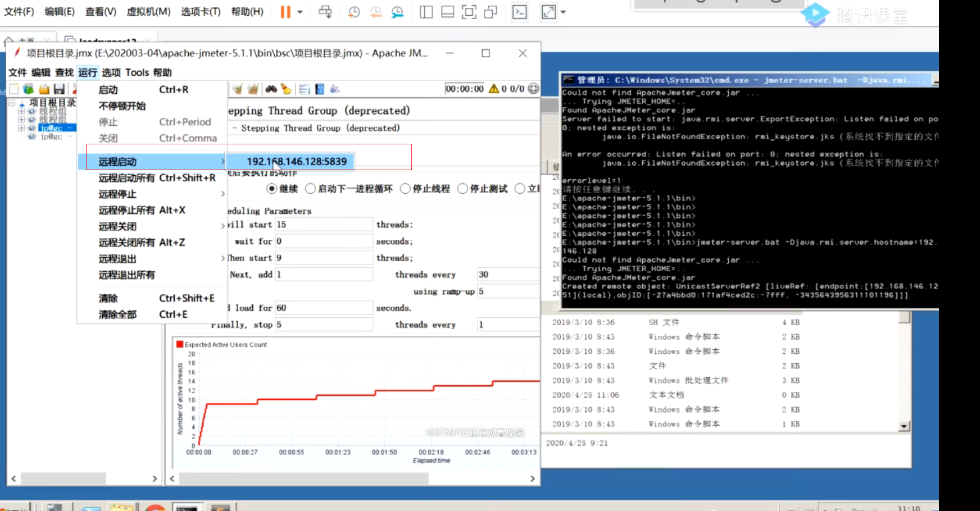Click the JMeter blue Help question icon
Screen dimensions: 980x511
[x=320, y=89]
